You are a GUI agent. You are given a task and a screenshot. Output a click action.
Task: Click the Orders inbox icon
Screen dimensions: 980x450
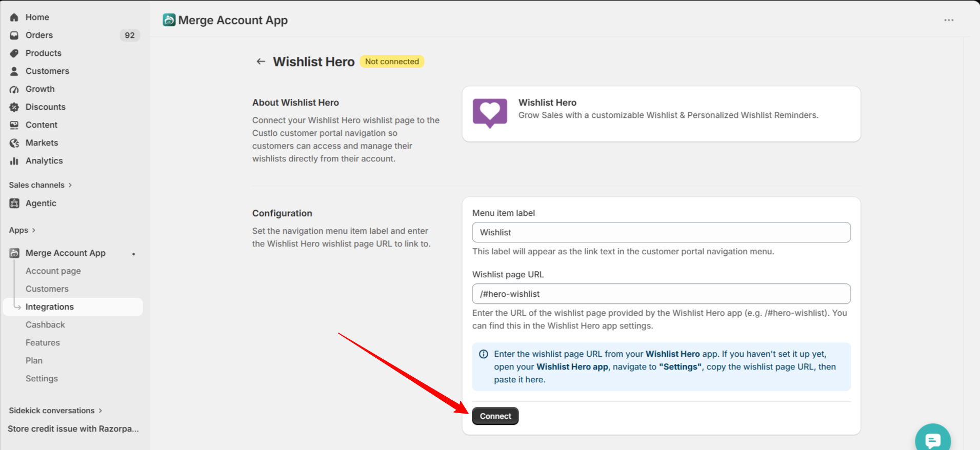pos(14,35)
